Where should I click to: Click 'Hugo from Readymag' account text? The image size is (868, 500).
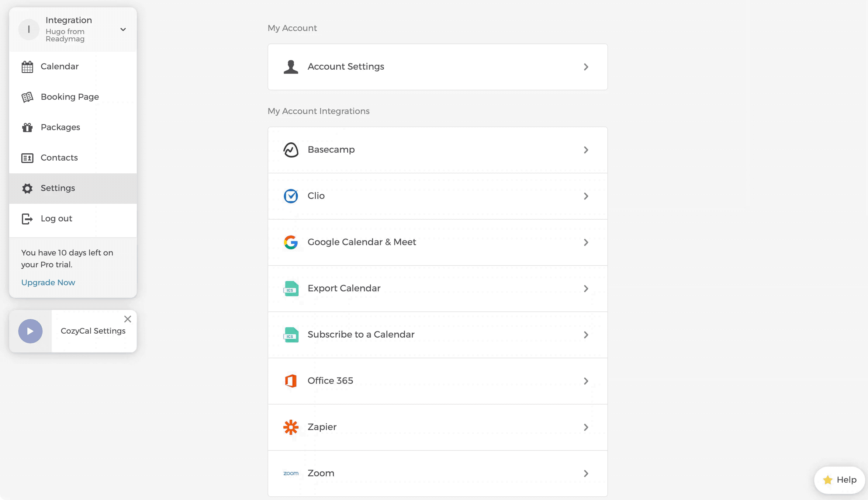65,35
